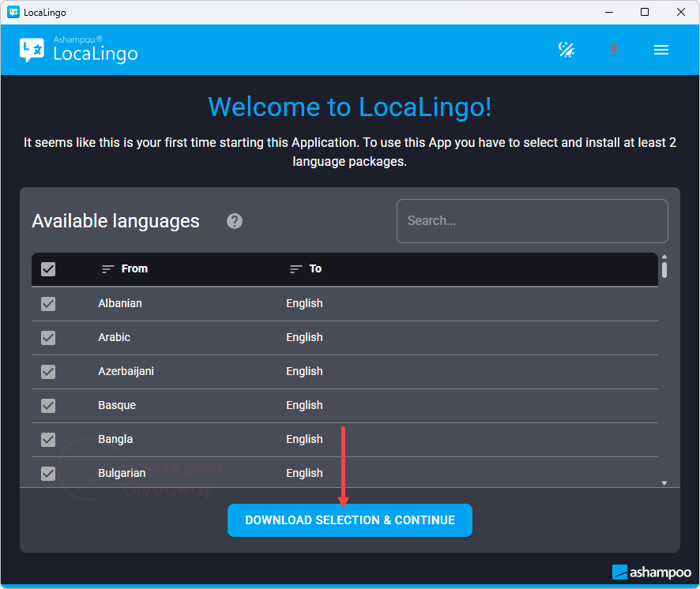The height and width of the screenshot is (589, 700).
Task: Select the Bulgarian row text
Action: tap(122, 473)
